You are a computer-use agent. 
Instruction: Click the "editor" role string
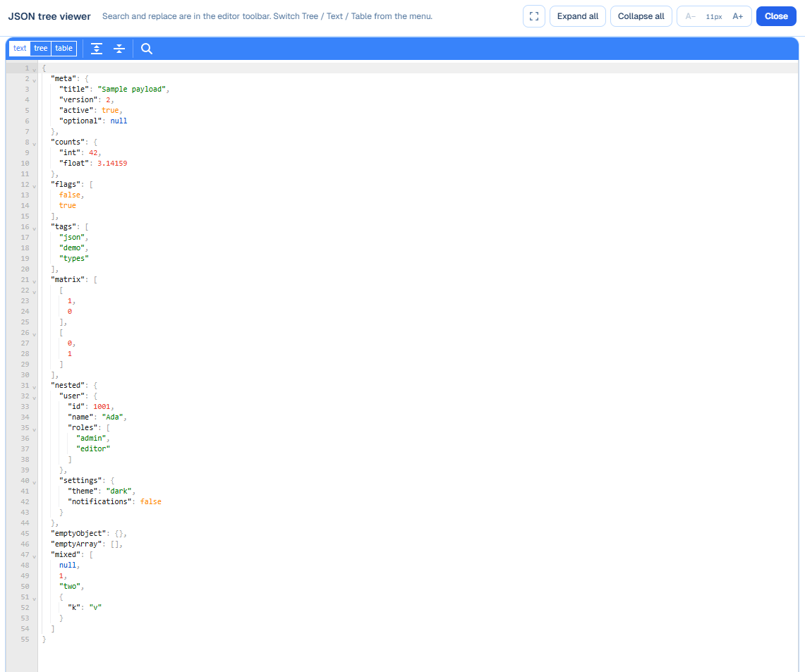tap(93, 449)
